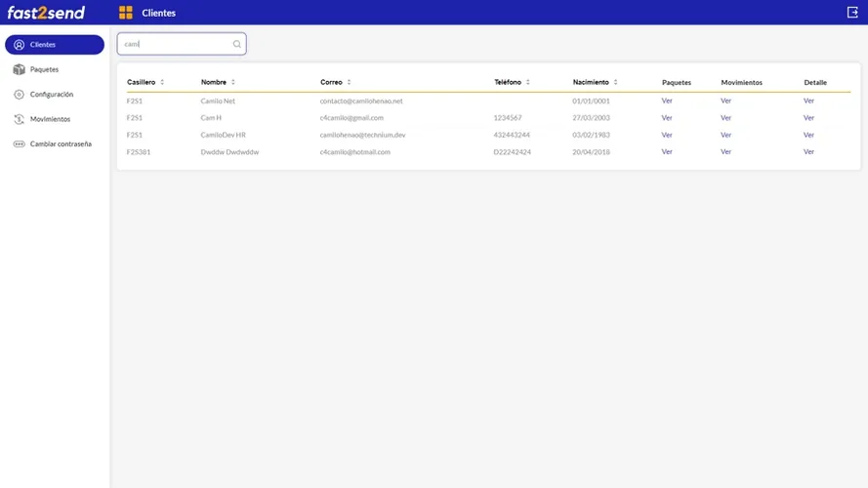Click the Movimientos icon in sidebar

(20, 119)
